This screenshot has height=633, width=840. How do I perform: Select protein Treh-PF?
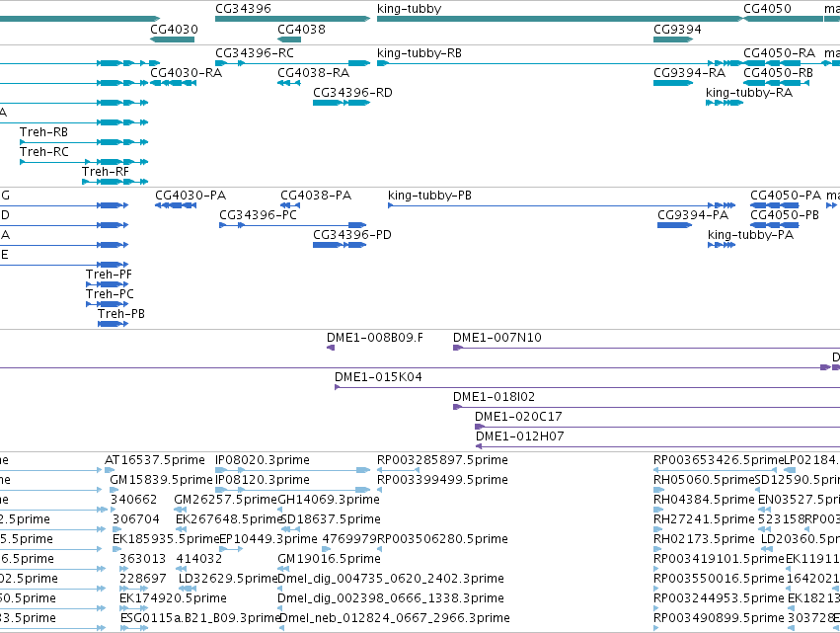(x=108, y=284)
